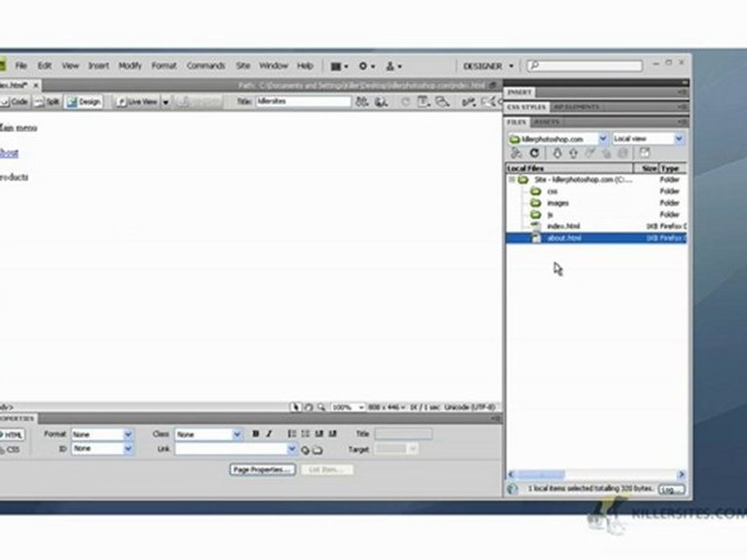747x560 pixels.
Task: Open the ID dropdown in Properties
Action: (x=128, y=449)
